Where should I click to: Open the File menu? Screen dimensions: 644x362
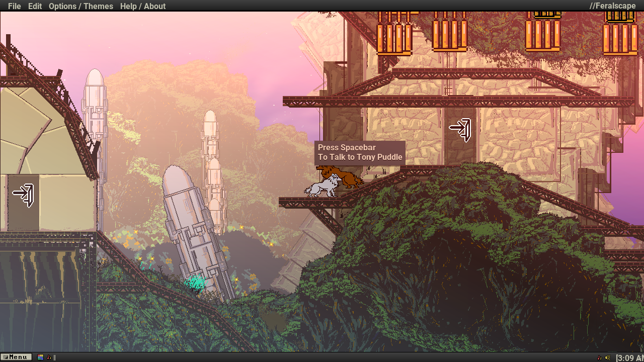(x=14, y=6)
